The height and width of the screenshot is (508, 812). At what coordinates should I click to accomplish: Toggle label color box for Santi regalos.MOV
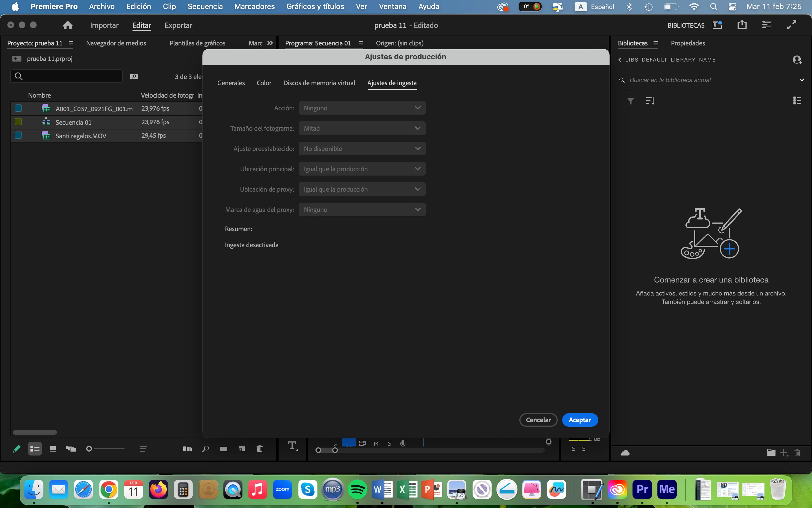tap(18, 135)
